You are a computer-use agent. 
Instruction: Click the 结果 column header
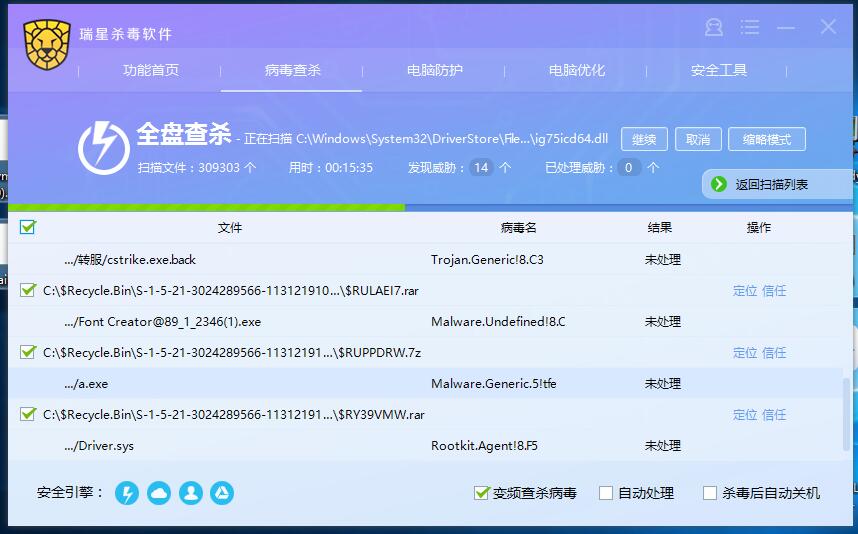(x=659, y=228)
